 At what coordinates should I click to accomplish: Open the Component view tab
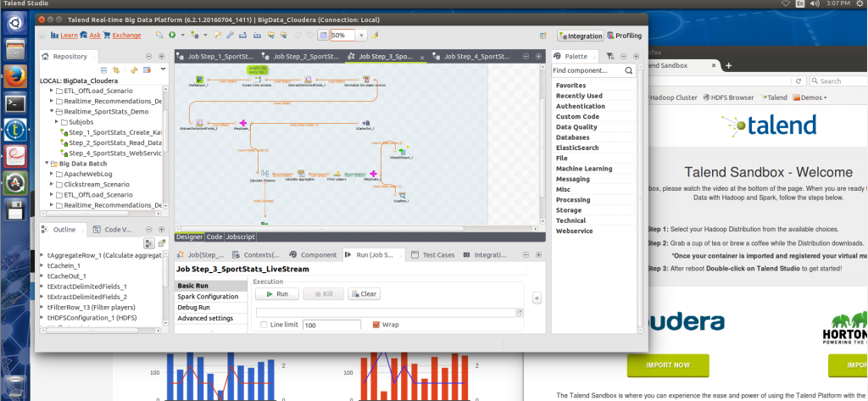[314, 255]
